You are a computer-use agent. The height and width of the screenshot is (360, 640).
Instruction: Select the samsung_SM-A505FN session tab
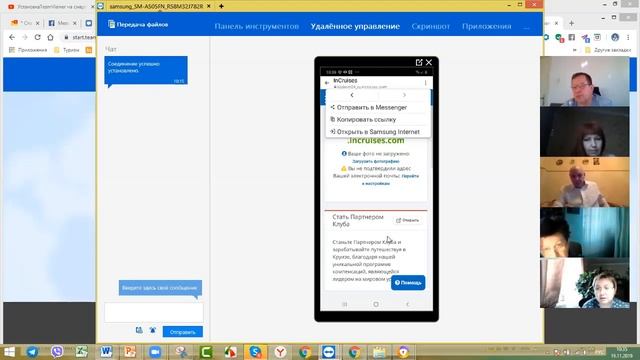(156, 6)
